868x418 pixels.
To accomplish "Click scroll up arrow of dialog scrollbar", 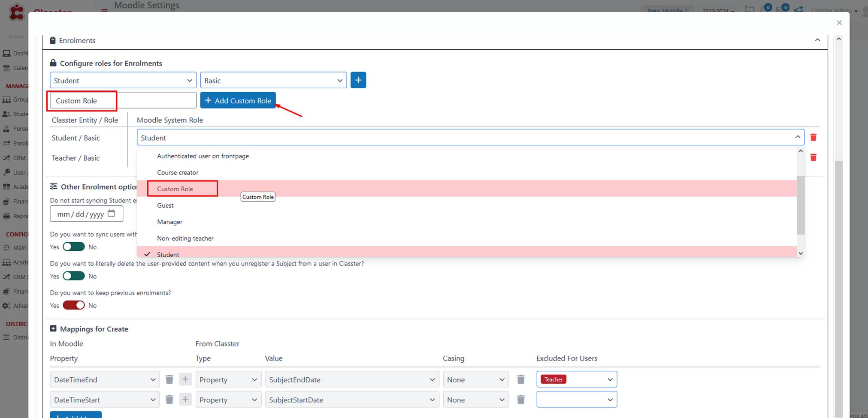I will 839,39.
